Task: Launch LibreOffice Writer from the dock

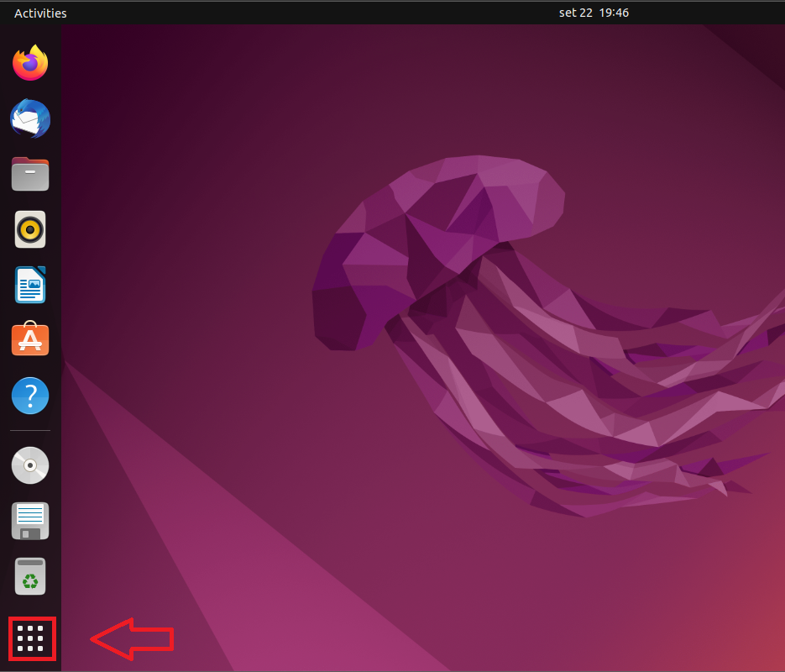Action: [30, 285]
